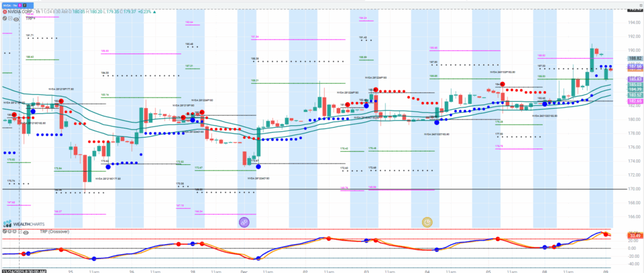Screen dimensions: 644x273
Task: Collapse the TRP+ indicator with minus box
Action: pos(10,18)
